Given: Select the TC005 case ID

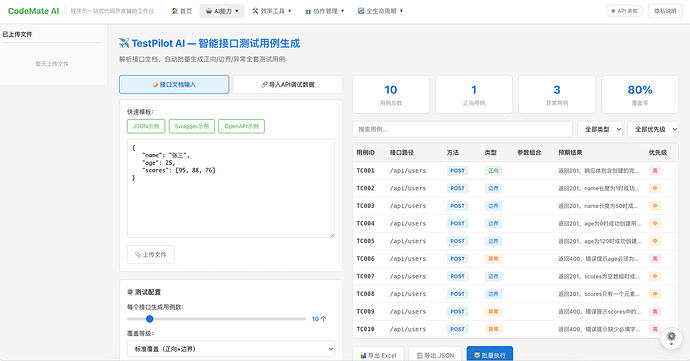Looking at the screenshot, I should point(365,241).
